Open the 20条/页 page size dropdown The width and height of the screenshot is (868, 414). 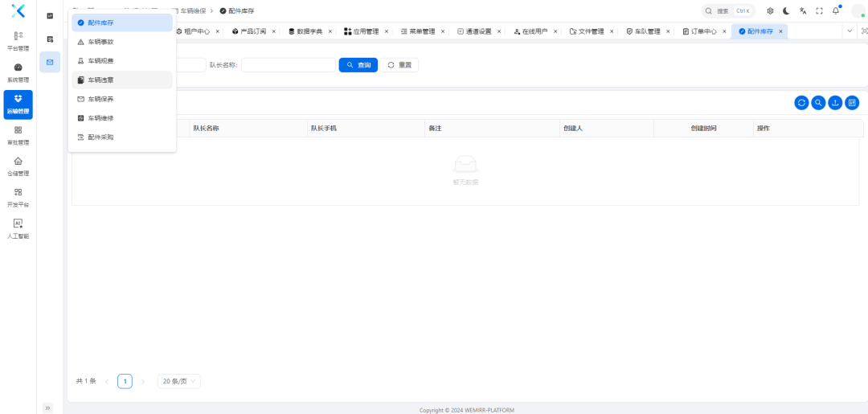tap(178, 381)
